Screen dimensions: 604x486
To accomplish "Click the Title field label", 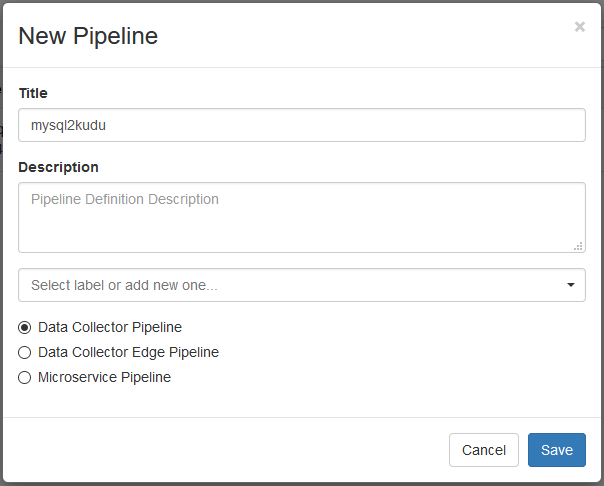I will pyautogui.click(x=33, y=93).
